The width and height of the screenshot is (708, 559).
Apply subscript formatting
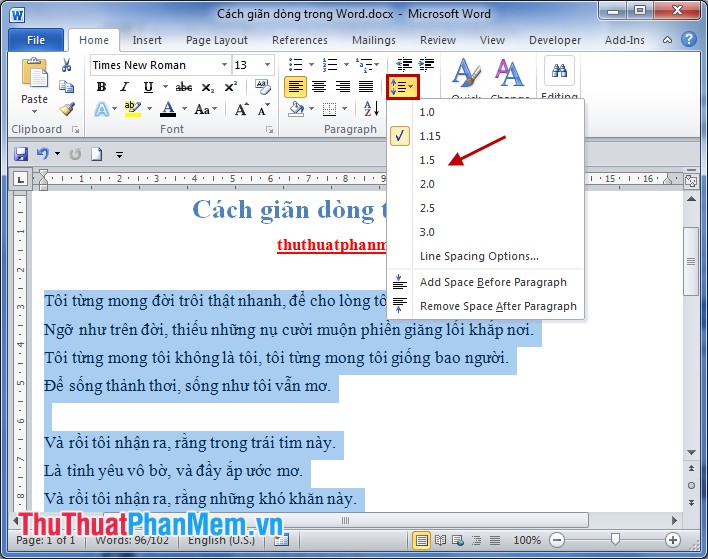207,87
